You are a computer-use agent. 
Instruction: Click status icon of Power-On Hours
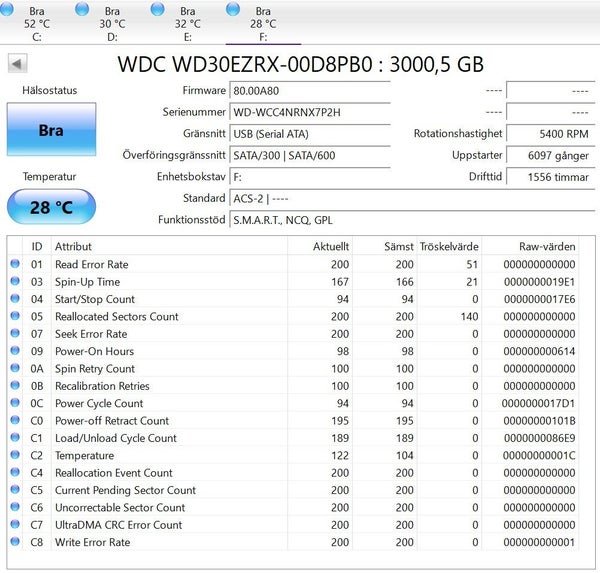[15, 350]
